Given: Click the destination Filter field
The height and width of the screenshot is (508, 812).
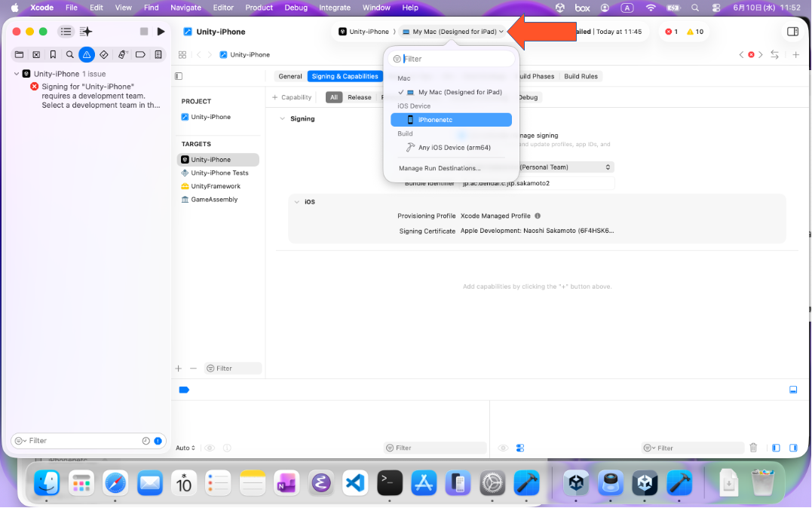Looking at the screenshot, I should point(452,59).
